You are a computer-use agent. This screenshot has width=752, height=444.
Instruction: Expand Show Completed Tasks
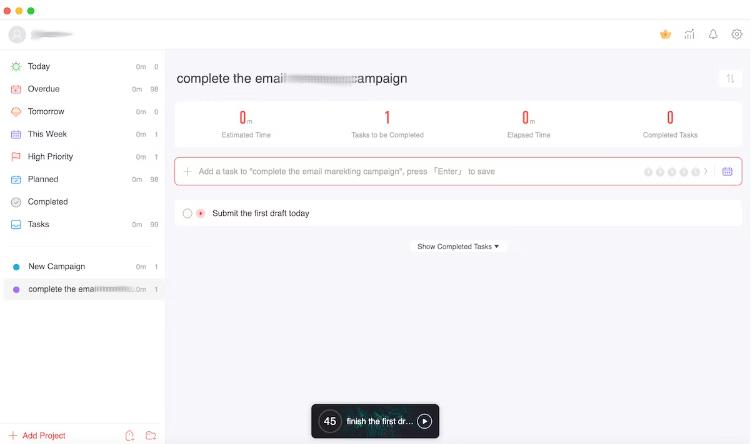click(458, 246)
